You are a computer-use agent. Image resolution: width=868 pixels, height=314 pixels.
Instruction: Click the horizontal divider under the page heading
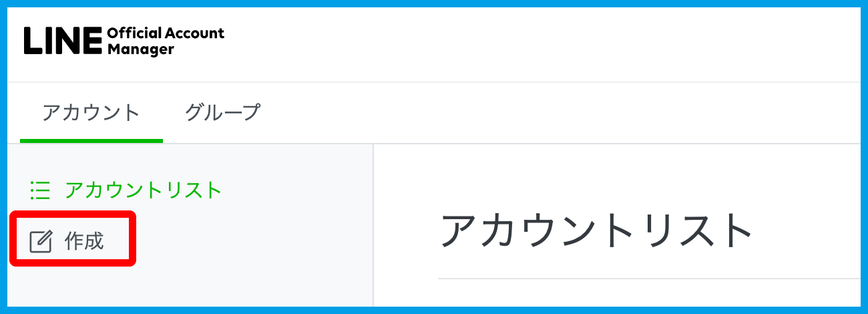648,279
